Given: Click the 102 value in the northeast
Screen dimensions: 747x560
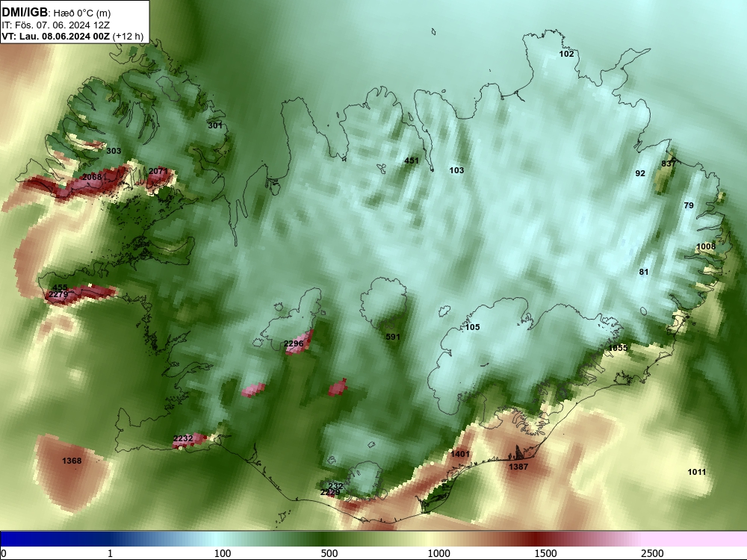Looking at the screenshot, I should pyautogui.click(x=566, y=54).
